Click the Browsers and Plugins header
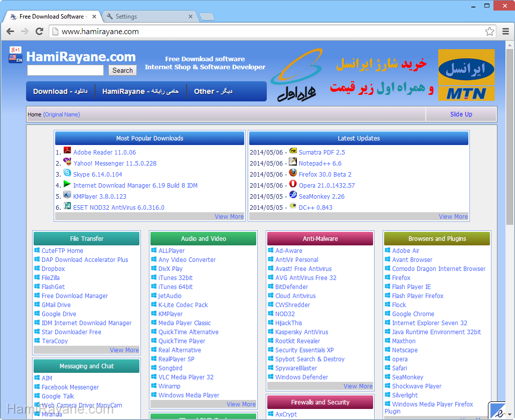 click(x=437, y=238)
